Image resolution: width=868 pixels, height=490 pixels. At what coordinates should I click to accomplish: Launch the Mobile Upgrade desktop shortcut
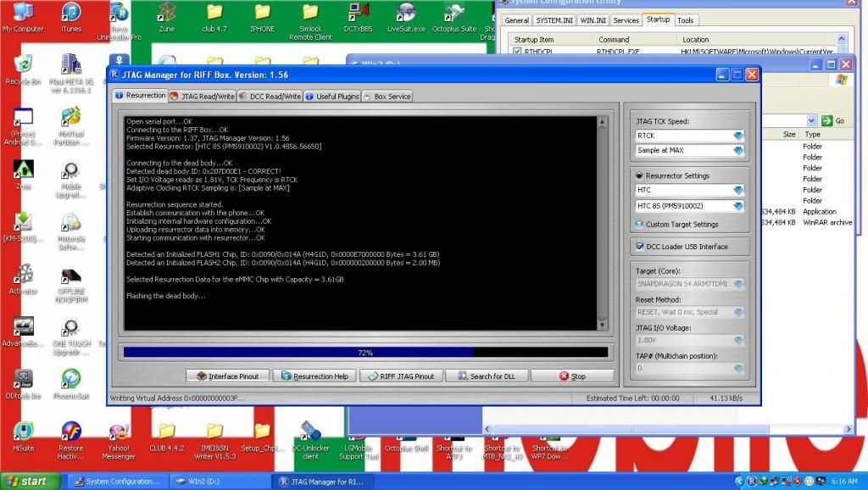pyautogui.click(x=71, y=180)
